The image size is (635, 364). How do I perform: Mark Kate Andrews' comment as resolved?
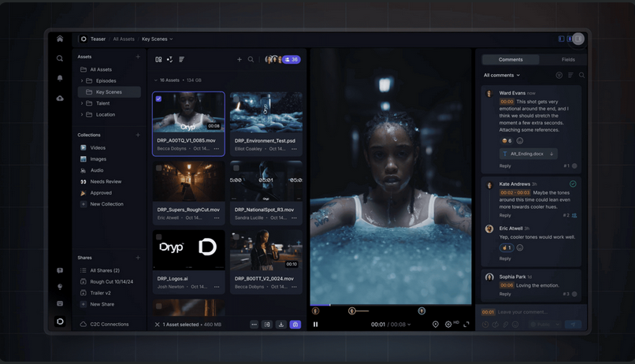click(x=573, y=184)
